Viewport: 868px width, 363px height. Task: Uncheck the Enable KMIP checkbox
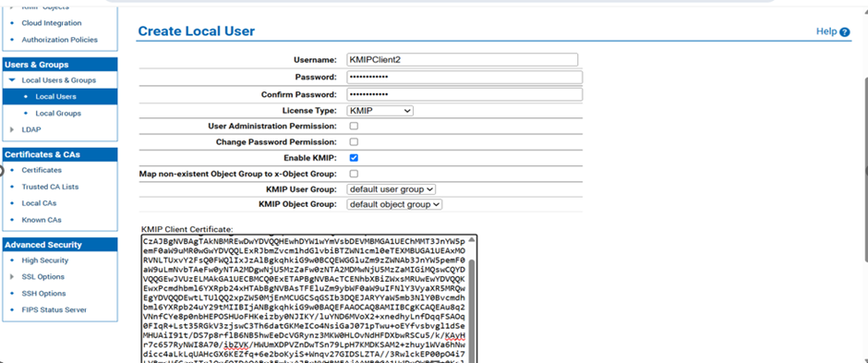[x=354, y=158]
